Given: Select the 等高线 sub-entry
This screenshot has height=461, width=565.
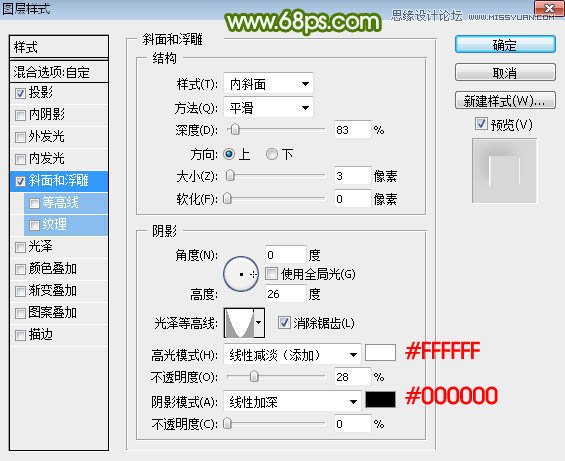Looking at the screenshot, I should [66, 203].
